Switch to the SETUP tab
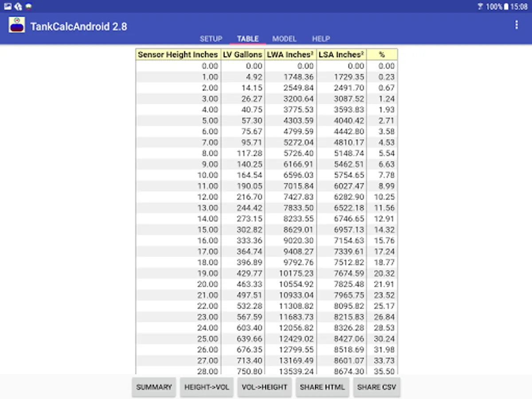Viewport: 532px width, 399px height. tap(211, 39)
